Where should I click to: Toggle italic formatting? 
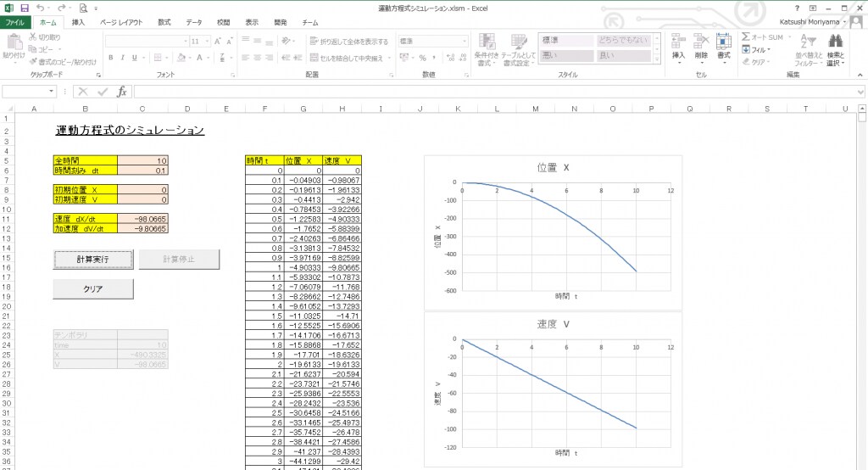tap(122, 58)
